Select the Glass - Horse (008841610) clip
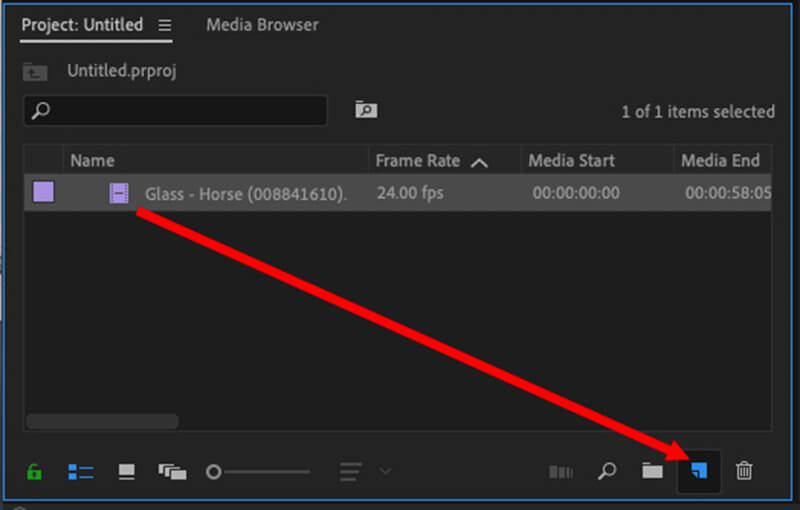Screen dimensions: 800x510 tap(245, 194)
